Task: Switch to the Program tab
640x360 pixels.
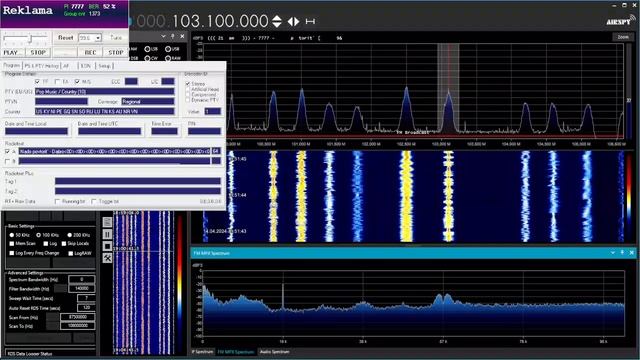Action: [x=11, y=65]
